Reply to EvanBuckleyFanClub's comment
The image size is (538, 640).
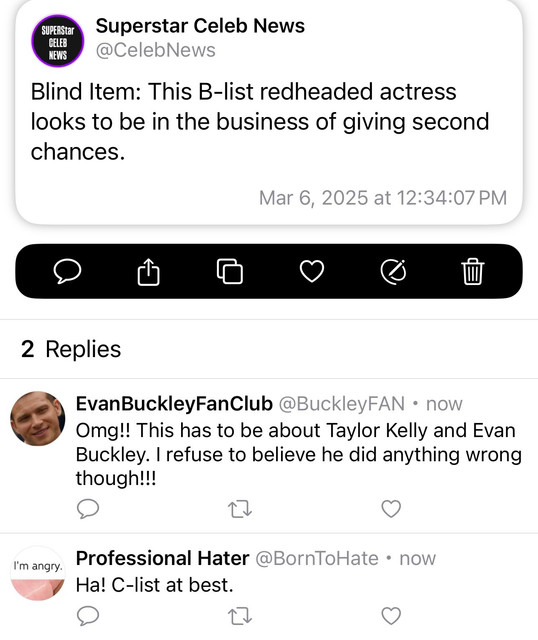pyautogui.click(x=88, y=509)
